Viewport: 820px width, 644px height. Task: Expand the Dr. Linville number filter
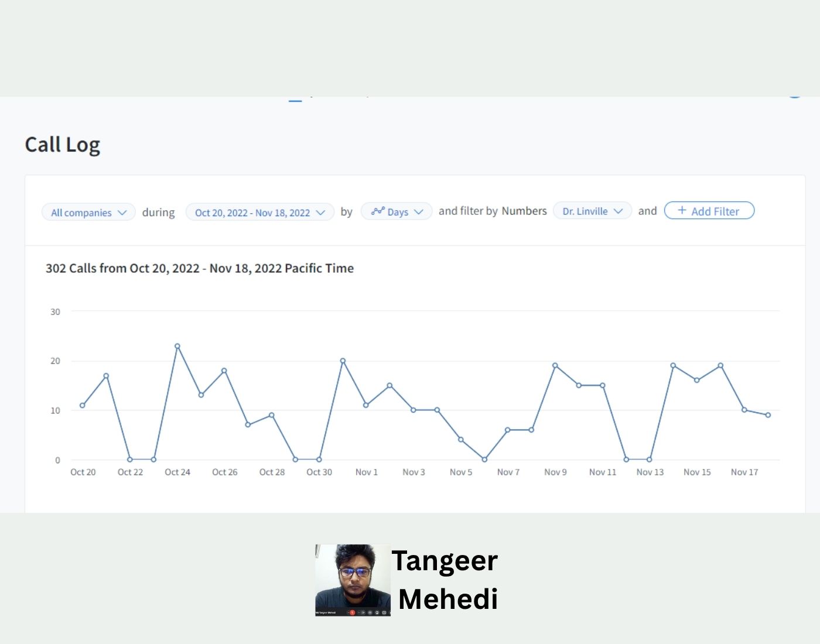click(x=592, y=211)
